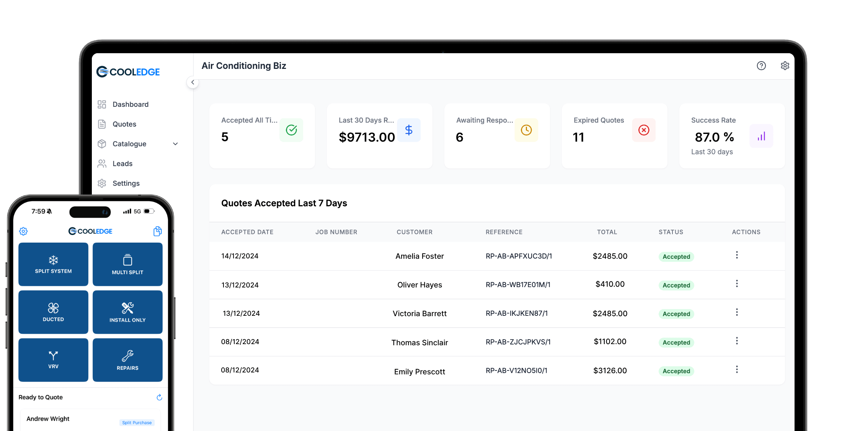Click reference RP-AB-ZJCJPKVS/1
The height and width of the screenshot is (431, 868).
[x=518, y=342]
